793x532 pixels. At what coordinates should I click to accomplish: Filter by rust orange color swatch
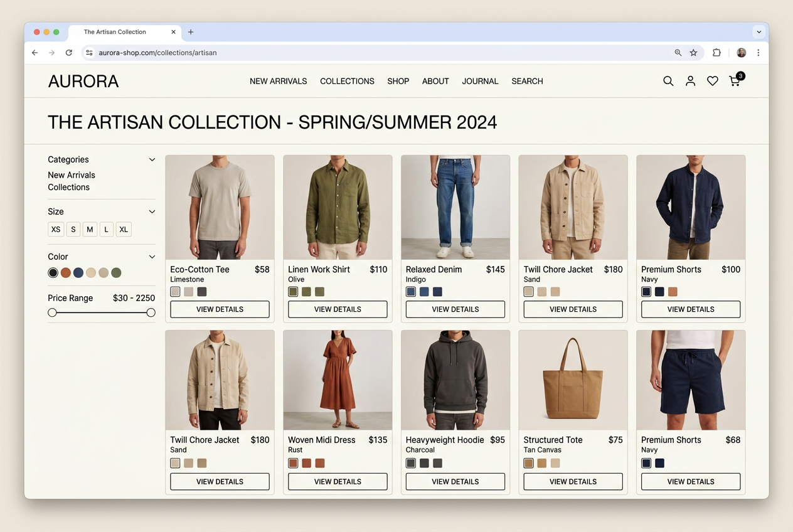(66, 273)
